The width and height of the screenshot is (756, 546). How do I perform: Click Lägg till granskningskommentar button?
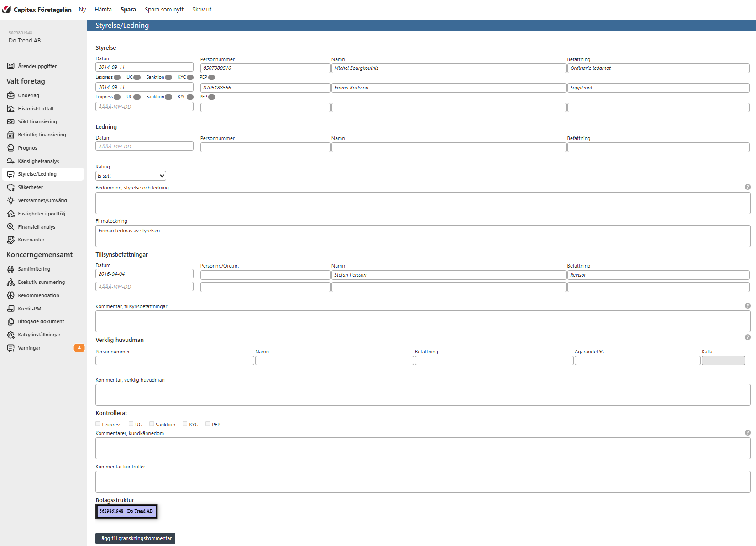click(x=135, y=539)
